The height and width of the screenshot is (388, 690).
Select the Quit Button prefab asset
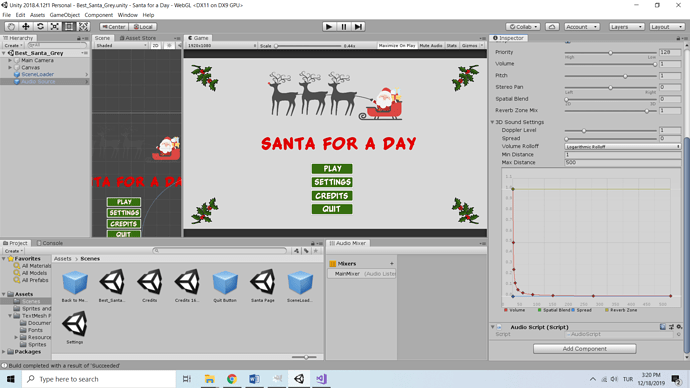(x=225, y=286)
